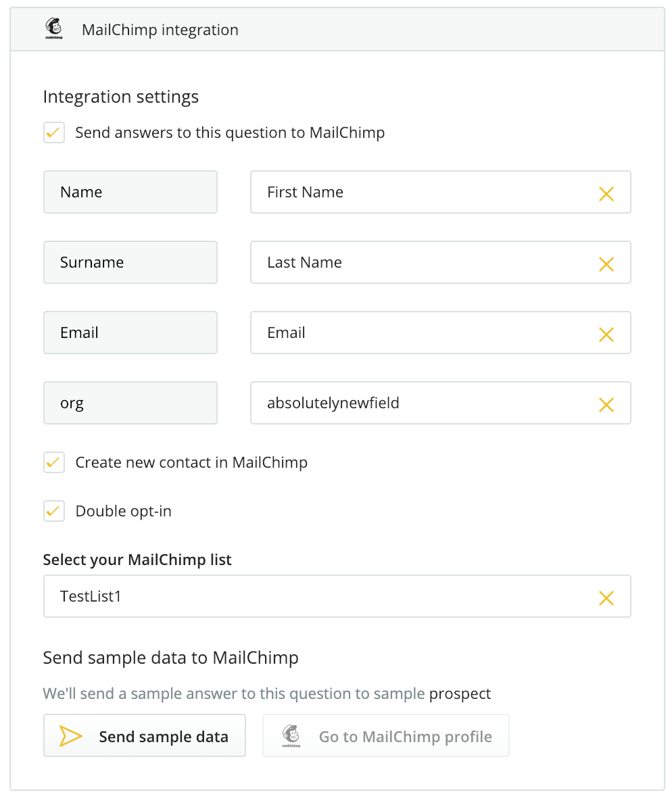Clear the Email field mapping
The image size is (672, 803).
pos(606,335)
